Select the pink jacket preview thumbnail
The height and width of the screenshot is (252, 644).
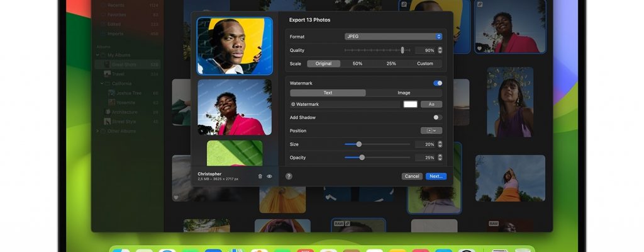coord(235,107)
